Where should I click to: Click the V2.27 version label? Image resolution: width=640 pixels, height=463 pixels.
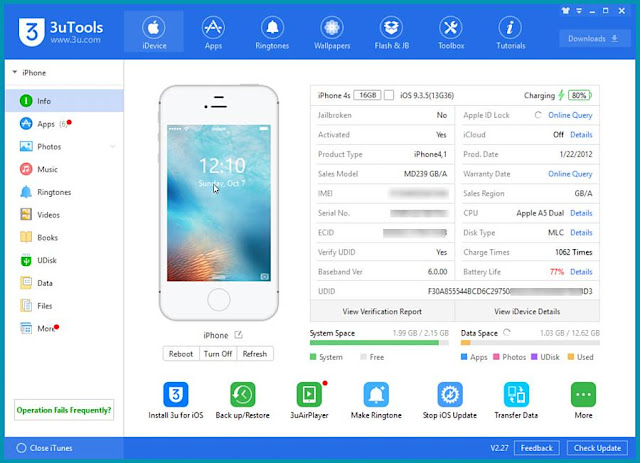click(x=499, y=448)
